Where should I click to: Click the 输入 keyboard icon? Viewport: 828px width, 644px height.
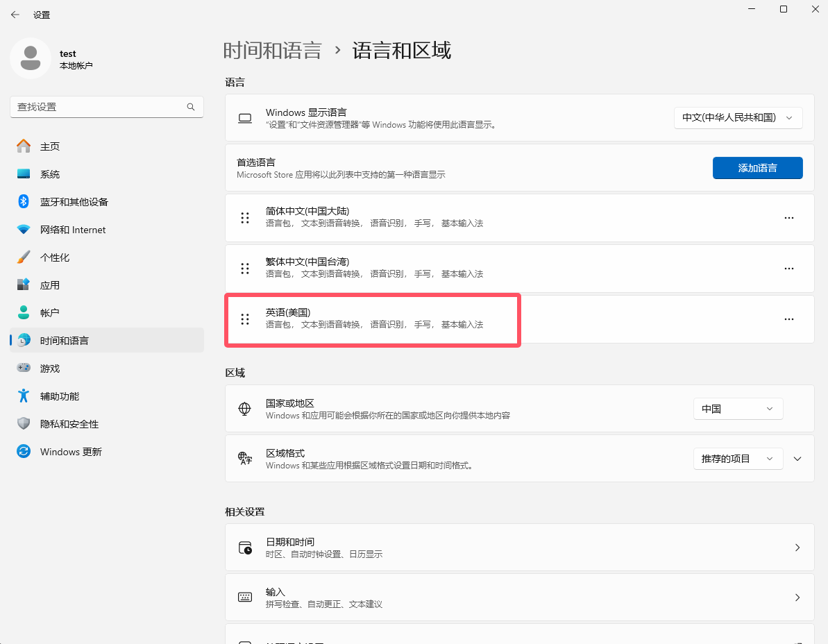(x=245, y=597)
